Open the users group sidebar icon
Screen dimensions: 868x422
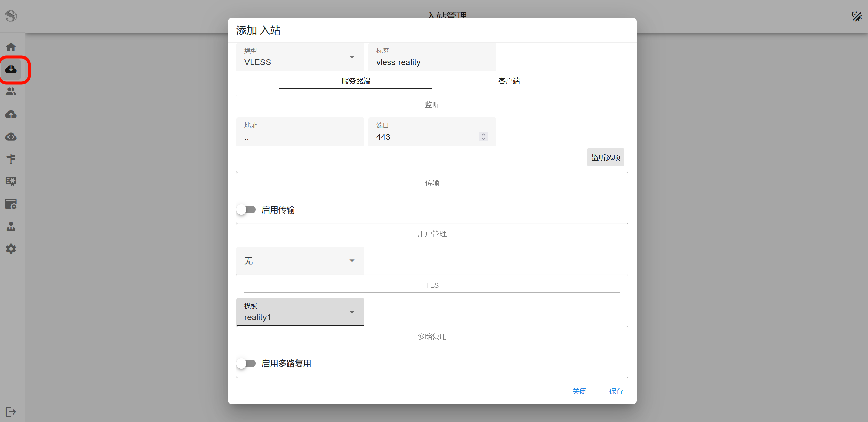pyautogui.click(x=11, y=91)
